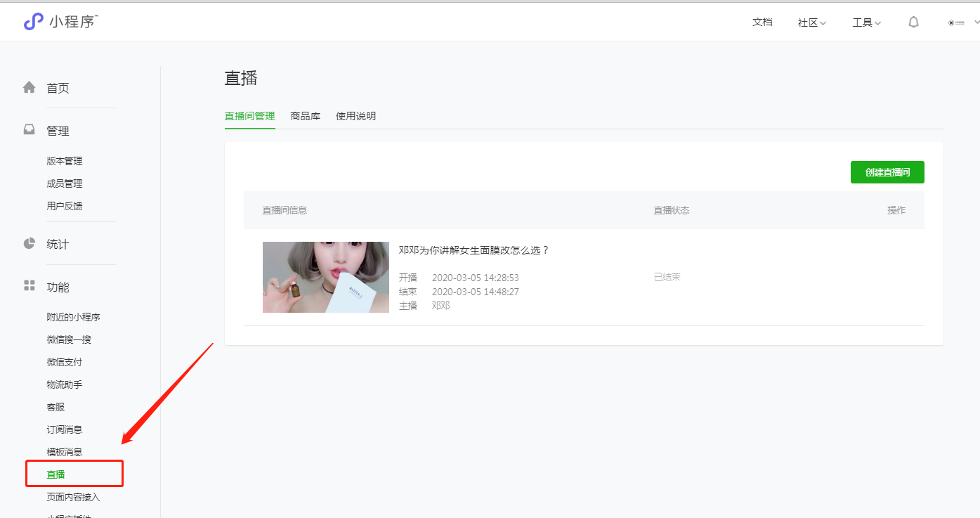Click the 直播状态 column header
The height and width of the screenshot is (518, 980).
[x=672, y=210]
